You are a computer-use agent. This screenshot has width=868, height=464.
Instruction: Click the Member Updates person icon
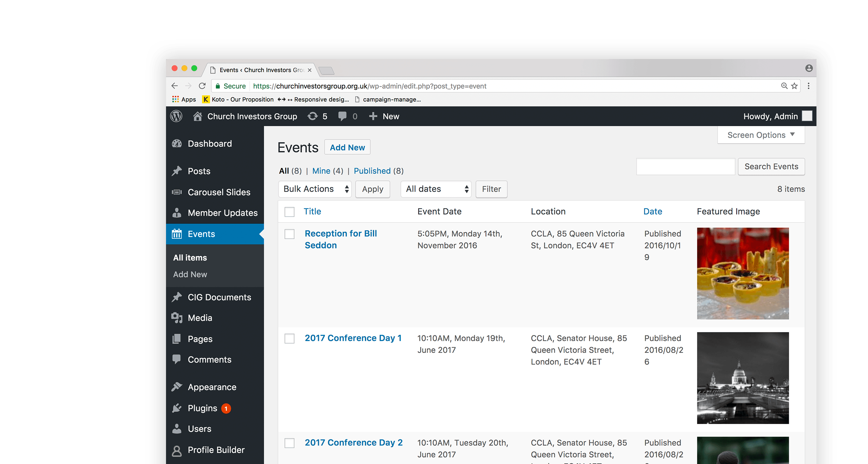177,213
